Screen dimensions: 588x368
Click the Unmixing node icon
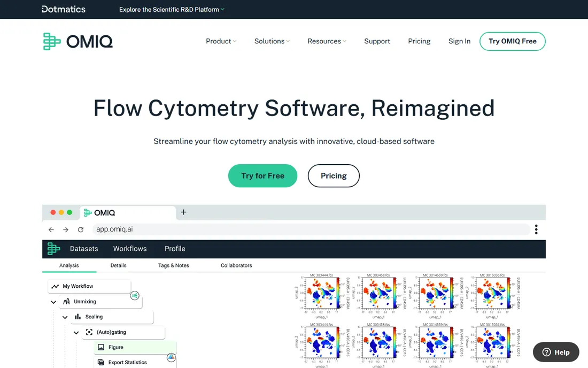click(x=66, y=301)
